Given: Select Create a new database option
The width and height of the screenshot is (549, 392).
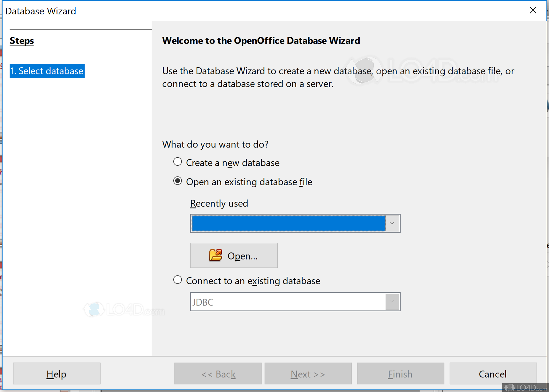Looking at the screenshot, I should click(177, 162).
